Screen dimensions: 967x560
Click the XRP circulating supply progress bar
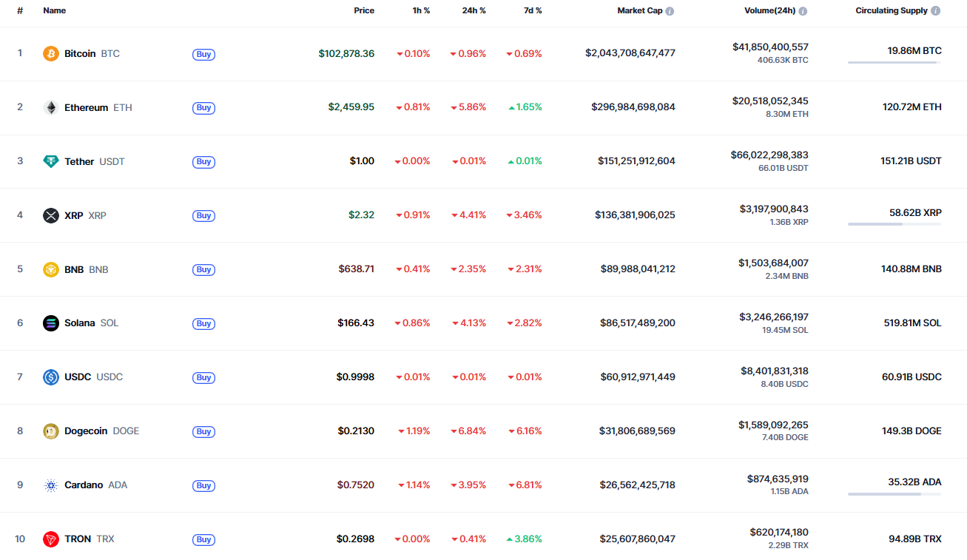(894, 224)
